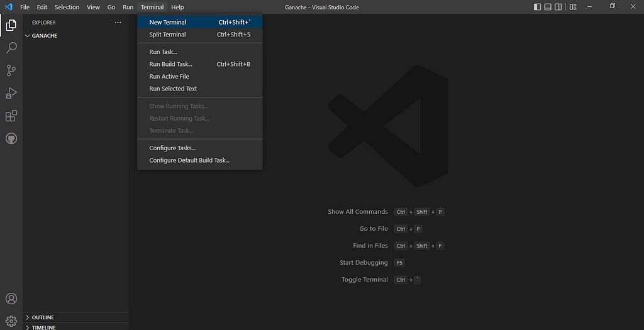Image resolution: width=644 pixels, height=330 pixels.
Task: Expand the OUTLINE section
Action: click(75, 317)
